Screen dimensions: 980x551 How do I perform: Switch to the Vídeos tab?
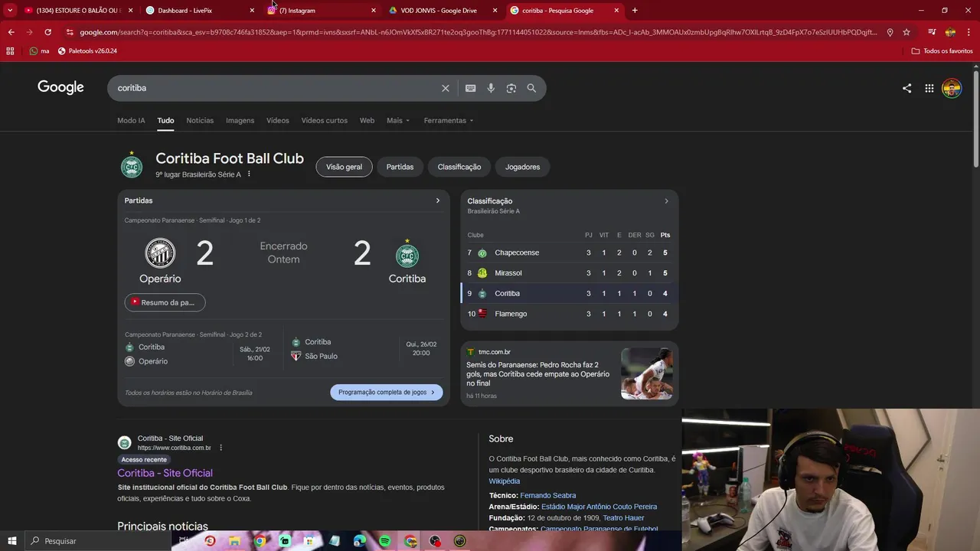point(278,120)
